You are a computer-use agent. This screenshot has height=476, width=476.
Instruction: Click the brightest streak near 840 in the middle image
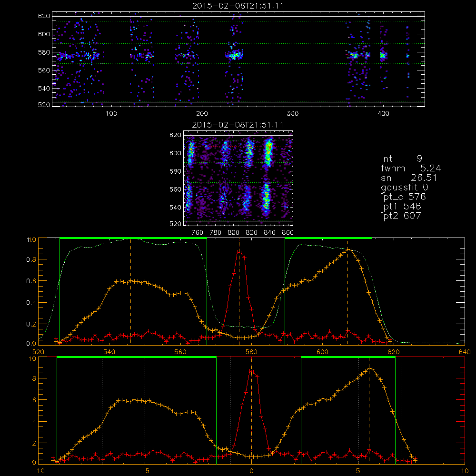click(x=268, y=153)
